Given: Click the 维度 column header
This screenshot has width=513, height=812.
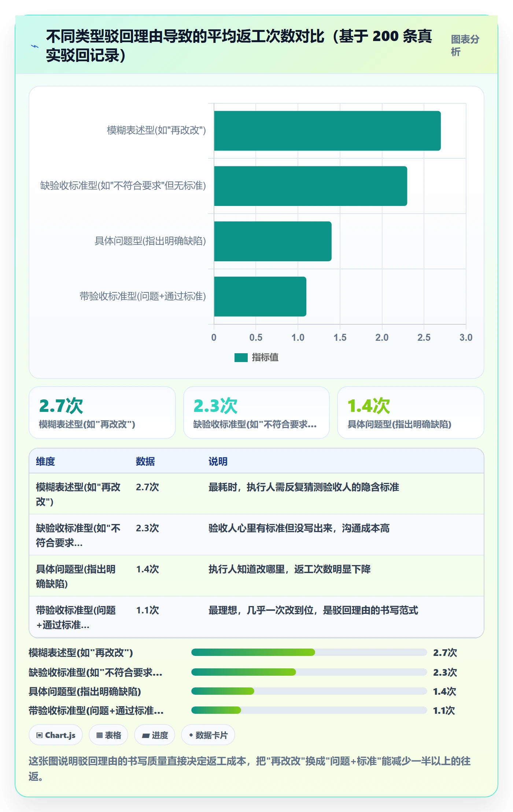Looking at the screenshot, I should 45,461.
